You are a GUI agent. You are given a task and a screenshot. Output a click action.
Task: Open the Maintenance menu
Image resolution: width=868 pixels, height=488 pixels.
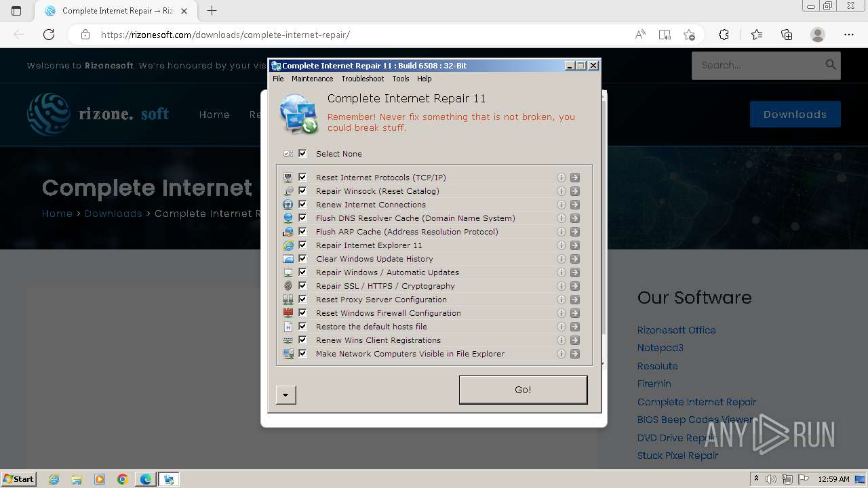click(312, 79)
